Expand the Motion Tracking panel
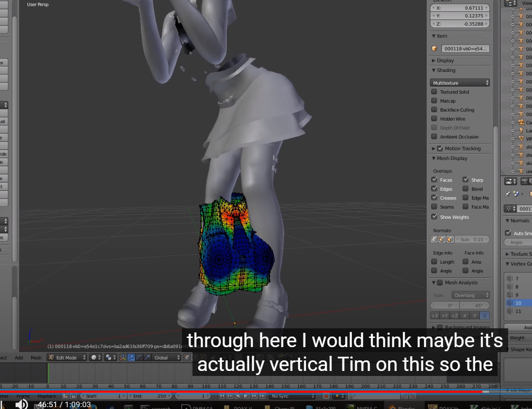Image resolution: width=532 pixels, height=409 pixels. [433, 148]
